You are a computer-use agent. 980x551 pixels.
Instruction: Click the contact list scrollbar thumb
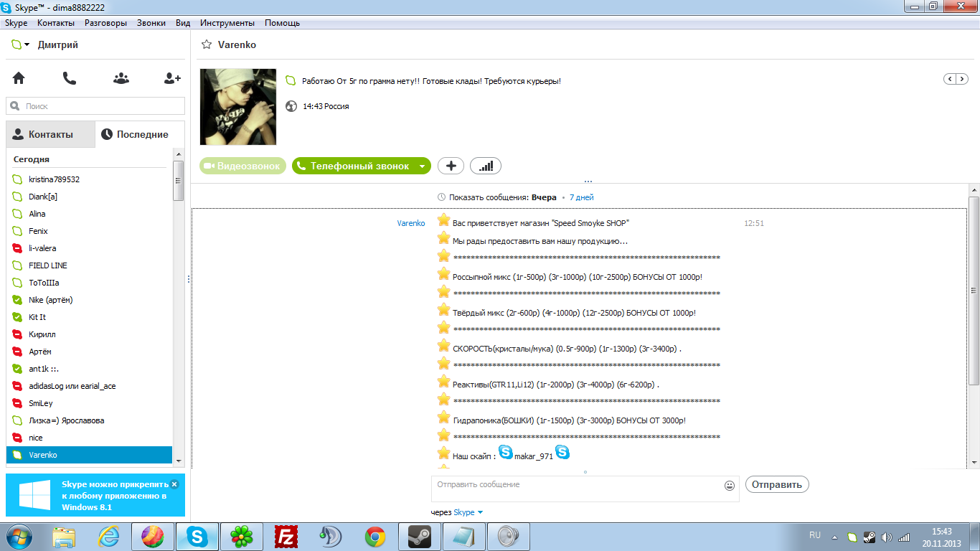pos(178,181)
